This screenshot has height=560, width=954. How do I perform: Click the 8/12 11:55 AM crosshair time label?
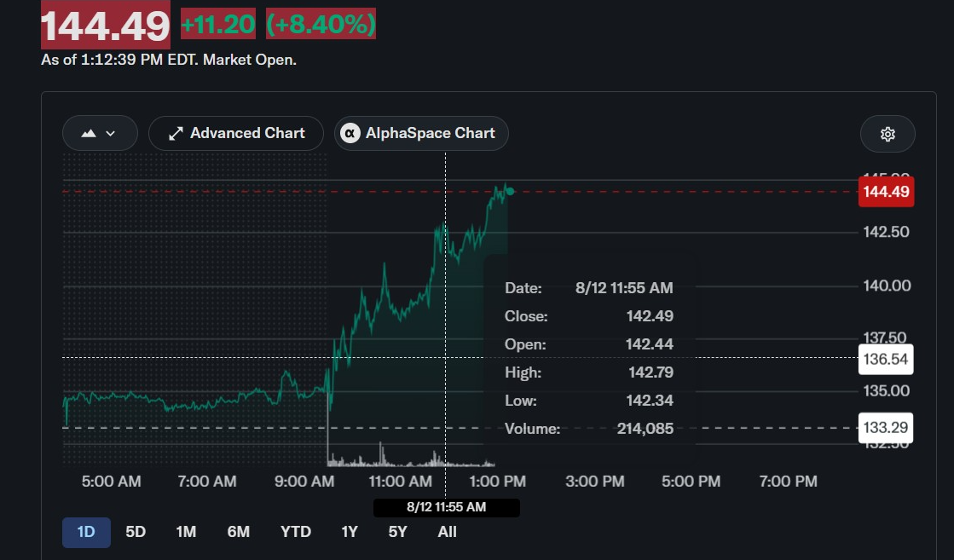[447, 507]
